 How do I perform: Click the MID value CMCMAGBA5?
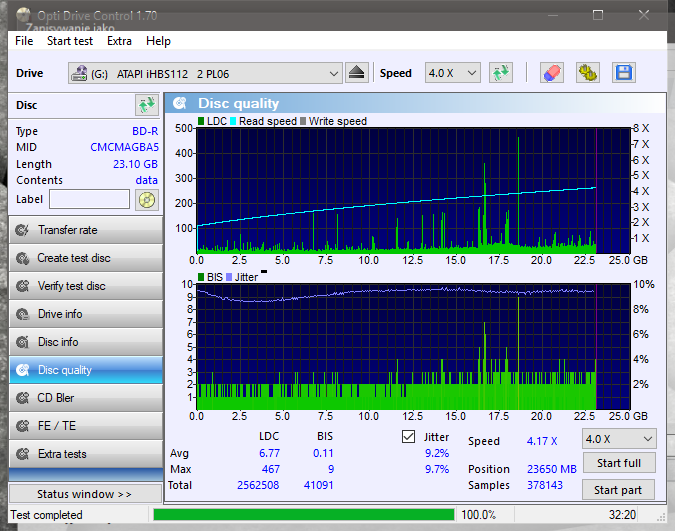(124, 147)
